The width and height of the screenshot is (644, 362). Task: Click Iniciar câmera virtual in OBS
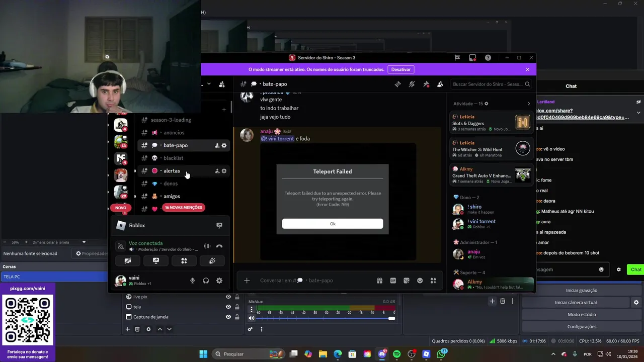[x=576, y=302]
